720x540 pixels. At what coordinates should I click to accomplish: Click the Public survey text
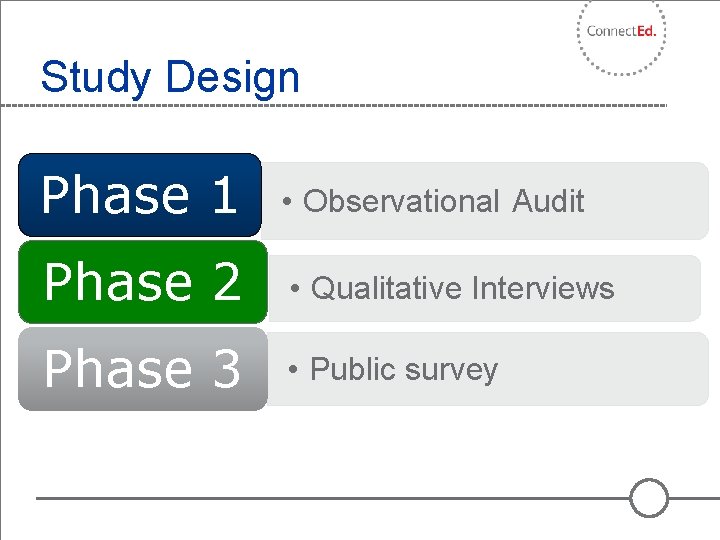[403, 369]
